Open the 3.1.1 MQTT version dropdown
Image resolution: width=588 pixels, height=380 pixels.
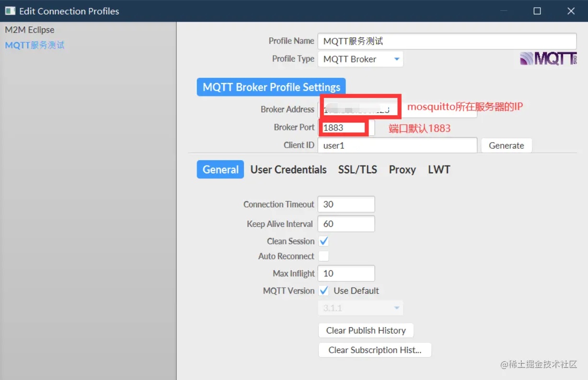coord(360,308)
